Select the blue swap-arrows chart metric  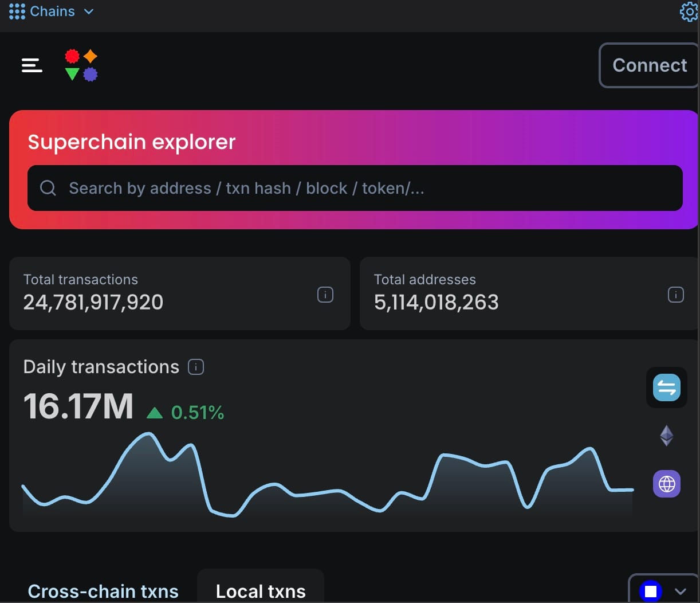[x=667, y=387]
